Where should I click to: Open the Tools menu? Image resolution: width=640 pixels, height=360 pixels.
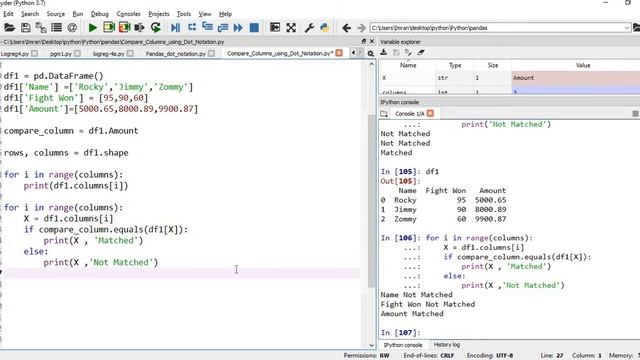coord(184,14)
